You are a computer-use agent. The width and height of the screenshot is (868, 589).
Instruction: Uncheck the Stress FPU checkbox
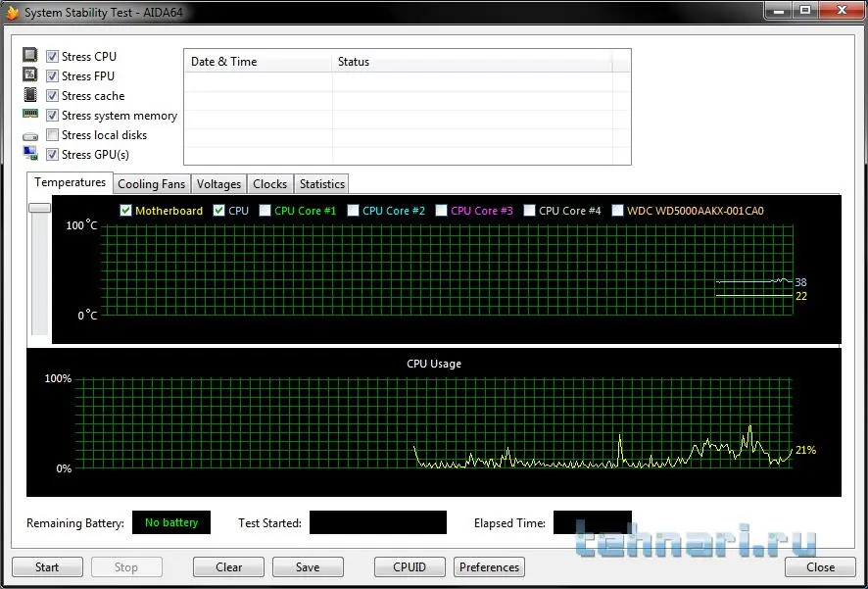pos(52,75)
